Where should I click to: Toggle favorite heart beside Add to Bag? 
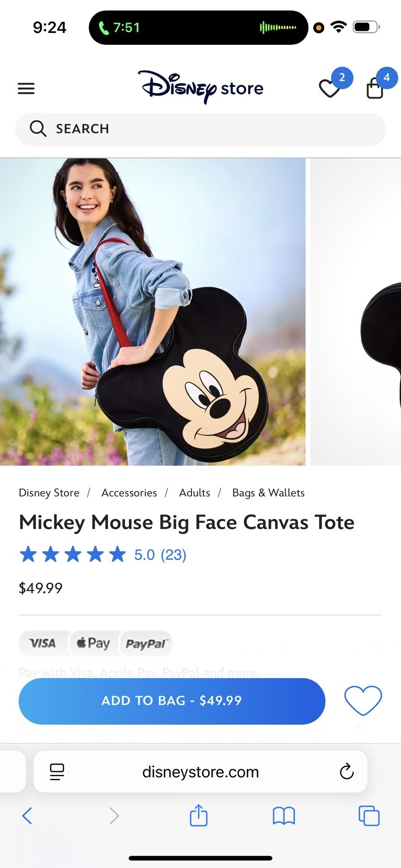363,701
